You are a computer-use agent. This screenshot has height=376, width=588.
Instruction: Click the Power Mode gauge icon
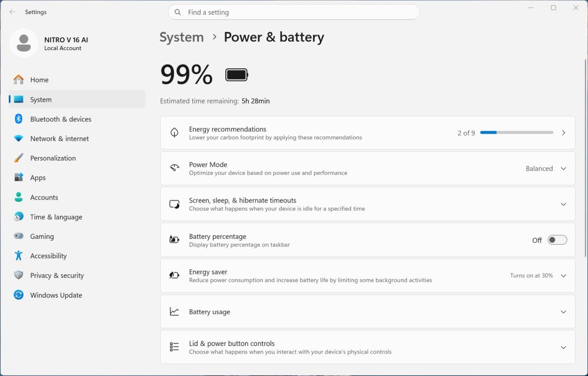tap(175, 168)
